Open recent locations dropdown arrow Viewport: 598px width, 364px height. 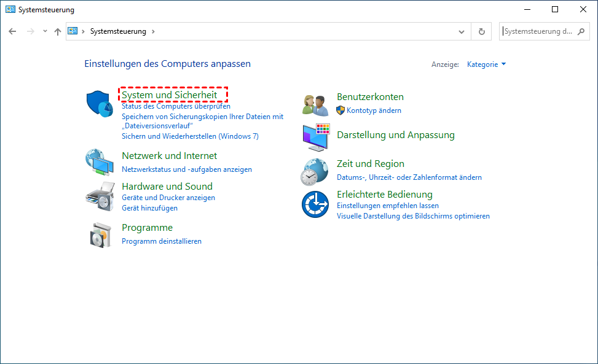[x=45, y=31]
